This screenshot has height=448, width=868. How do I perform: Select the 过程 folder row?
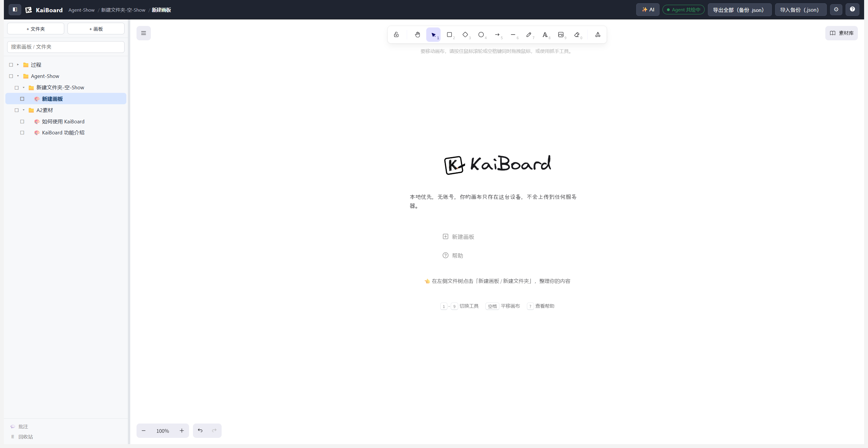pos(66,65)
